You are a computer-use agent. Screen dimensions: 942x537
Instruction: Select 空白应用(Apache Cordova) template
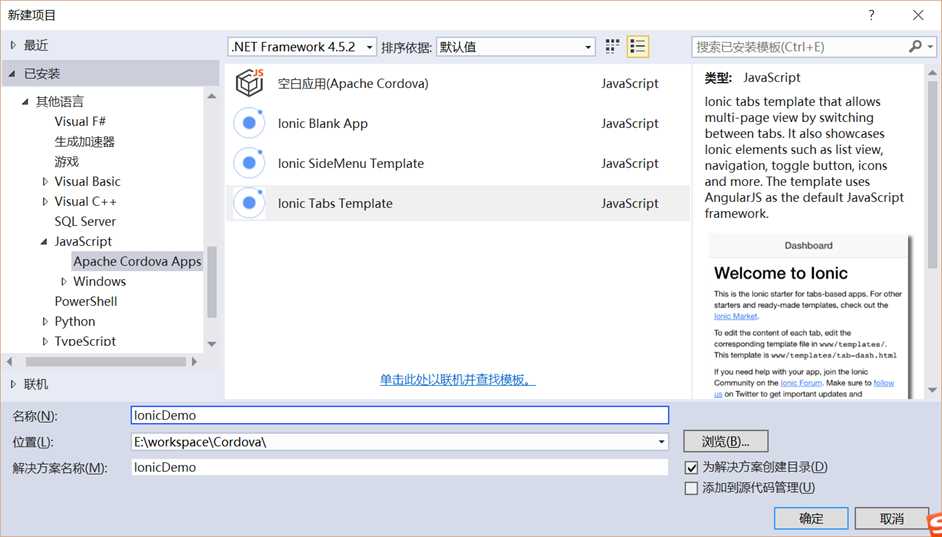pyautogui.click(x=458, y=83)
